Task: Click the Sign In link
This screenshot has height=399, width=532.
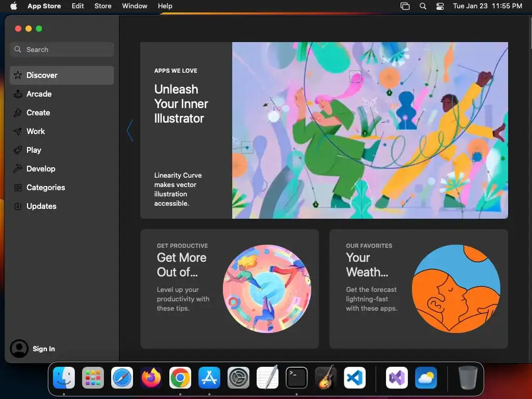Action: coord(44,349)
